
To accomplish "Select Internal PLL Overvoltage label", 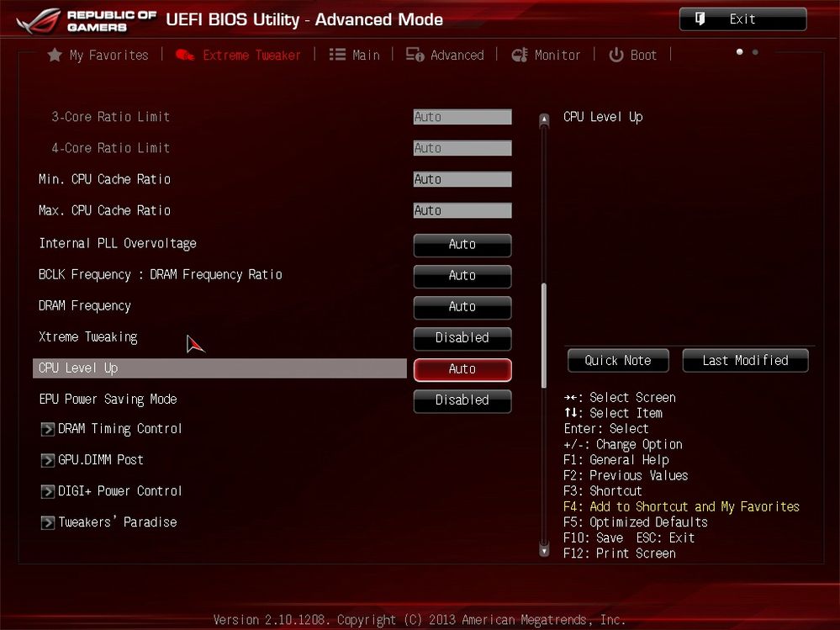I will pos(118,244).
